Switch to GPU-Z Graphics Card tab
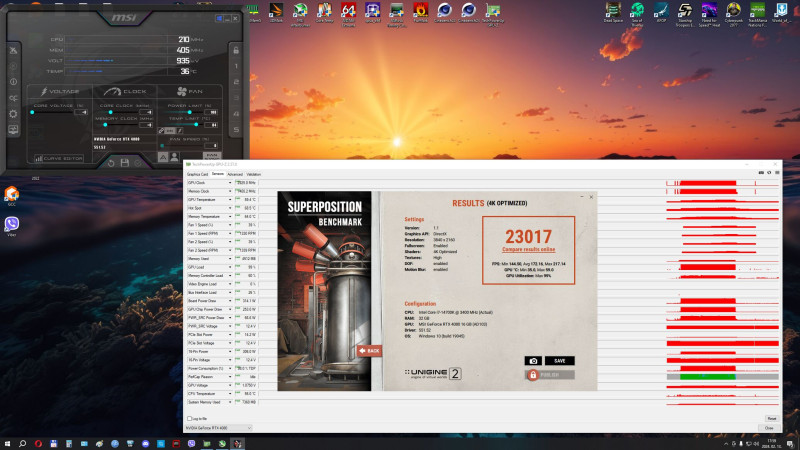Image resolution: width=800 pixels, height=450 pixels. click(x=197, y=174)
